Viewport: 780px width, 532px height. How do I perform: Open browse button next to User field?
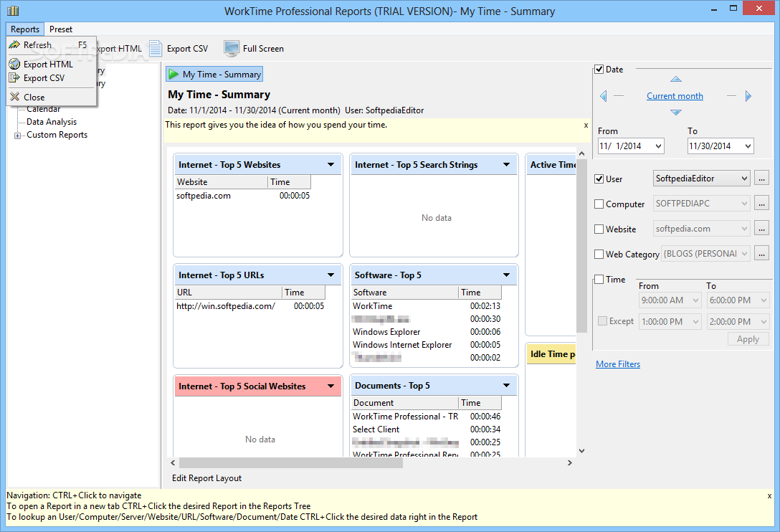pos(761,178)
